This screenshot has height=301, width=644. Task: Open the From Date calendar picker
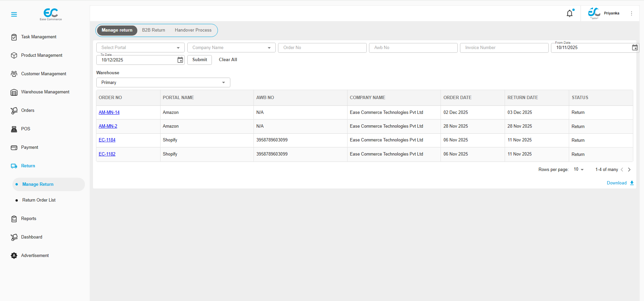coord(635,48)
